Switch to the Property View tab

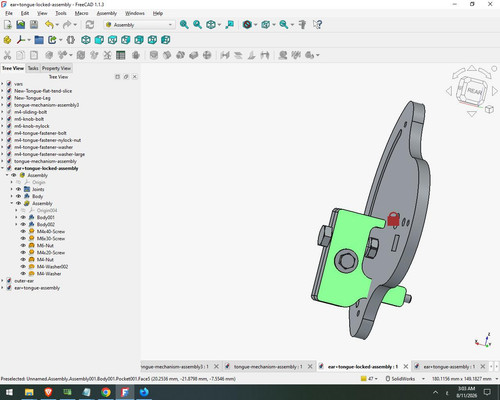pyautogui.click(x=56, y=68)
